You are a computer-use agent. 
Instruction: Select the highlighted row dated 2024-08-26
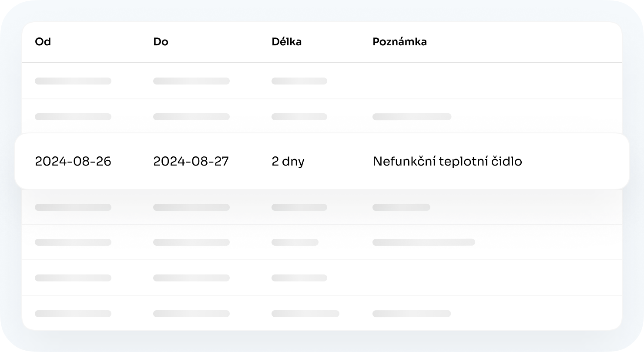[x=73, y=161]
